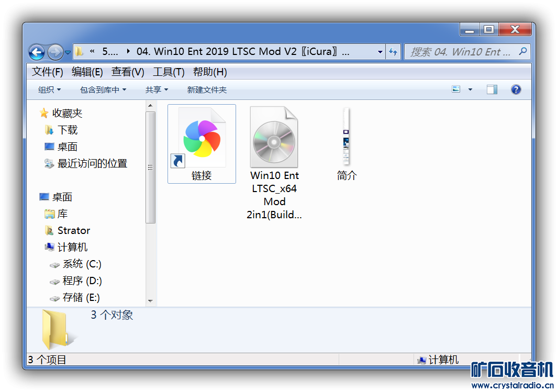Refresh the folder view
The height and width of the screenshot is (392, 558).
pos(393,52)
